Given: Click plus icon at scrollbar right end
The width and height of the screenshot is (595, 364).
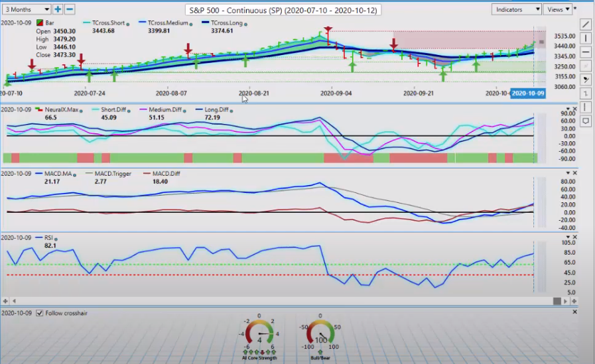Looking at the screenshot, I should (x=574, y=301).
